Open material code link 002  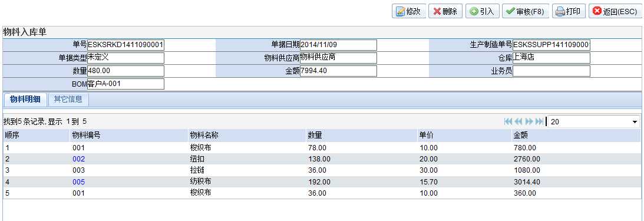point(78,159)
